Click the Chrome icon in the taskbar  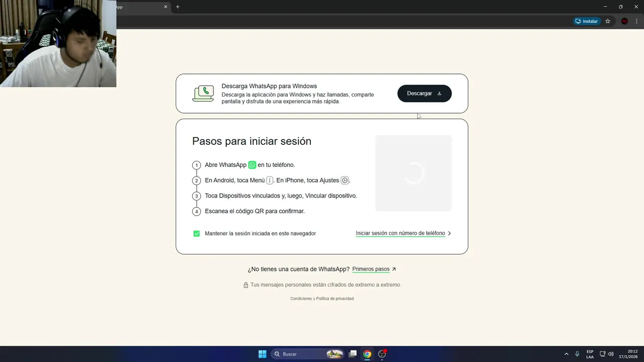click(367, 354)
